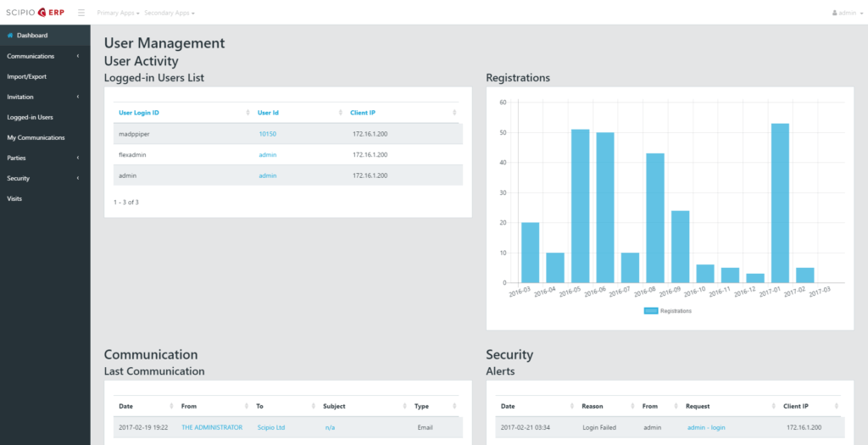Image resolution: width=868 pixels, height=445 pixels.
Task: Sort alerts by Reason column icon
Action: [x=632, y=406]
